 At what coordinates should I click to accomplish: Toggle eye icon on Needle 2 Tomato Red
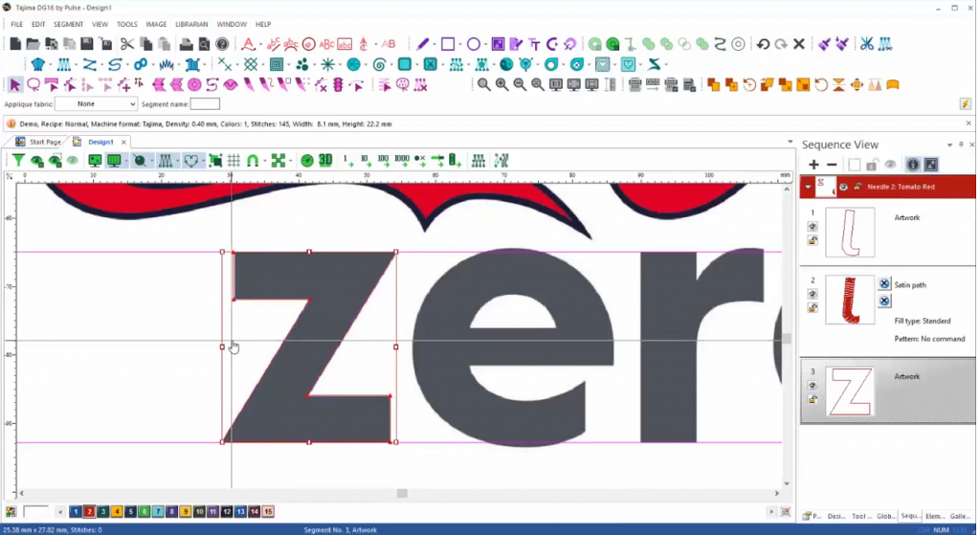coord(843,187)
